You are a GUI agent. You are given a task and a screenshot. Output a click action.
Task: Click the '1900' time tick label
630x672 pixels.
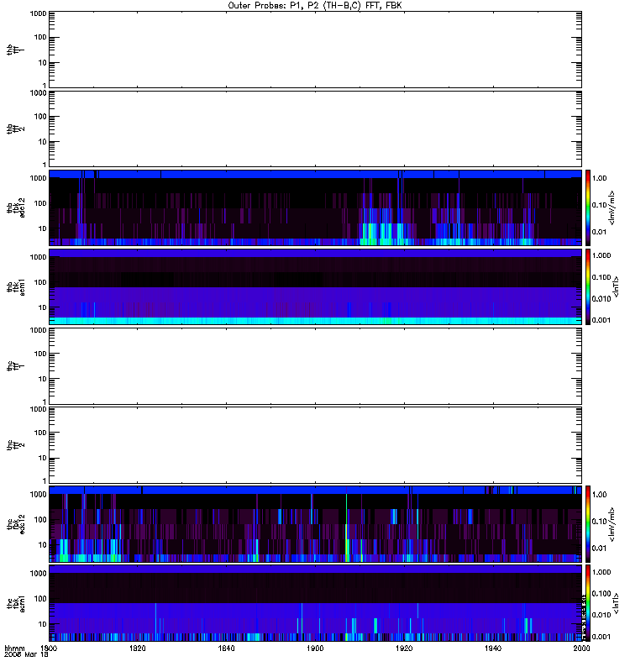(315, 648)
